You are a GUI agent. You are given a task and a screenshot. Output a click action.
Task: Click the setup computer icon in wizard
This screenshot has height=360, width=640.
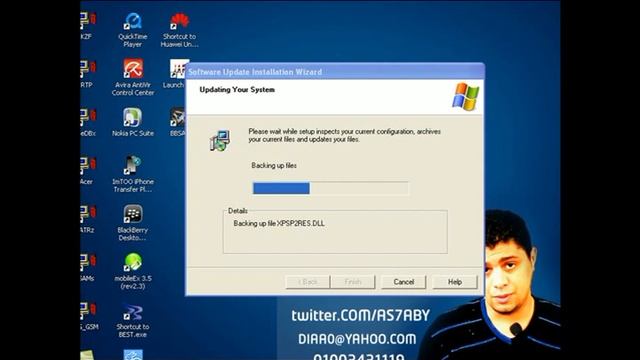click(220, 140)
